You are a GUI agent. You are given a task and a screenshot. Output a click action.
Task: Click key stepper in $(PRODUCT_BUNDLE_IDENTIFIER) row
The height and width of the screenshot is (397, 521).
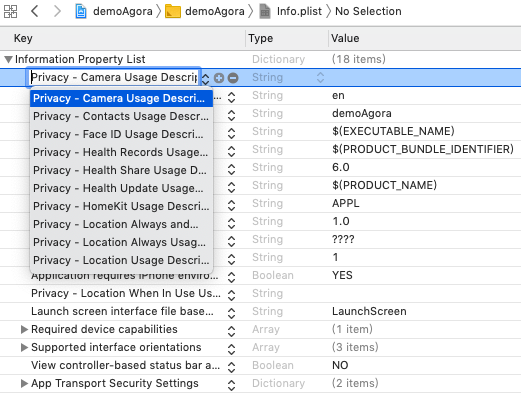click(231, 151)
